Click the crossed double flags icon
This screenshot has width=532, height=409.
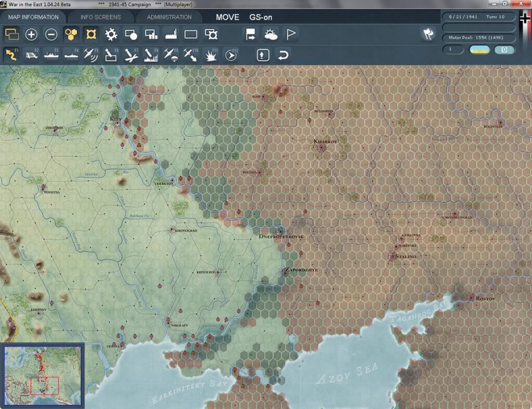tap(428, 34)
